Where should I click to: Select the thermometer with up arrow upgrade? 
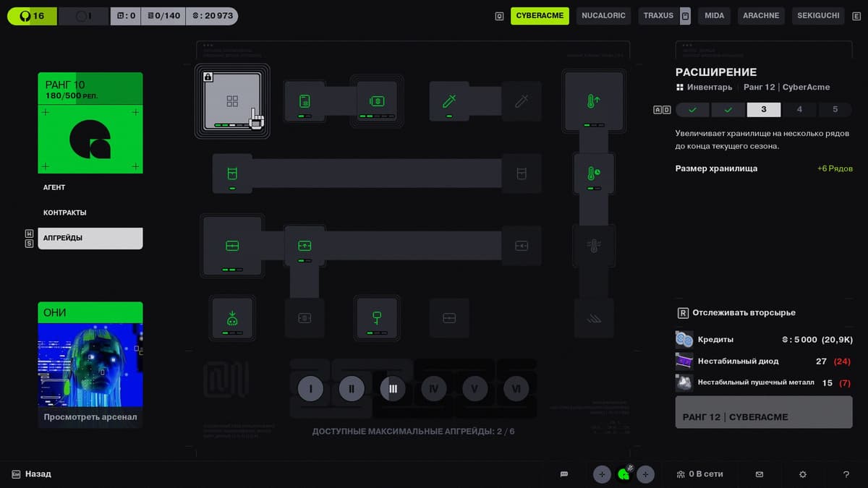pos(593,101)
